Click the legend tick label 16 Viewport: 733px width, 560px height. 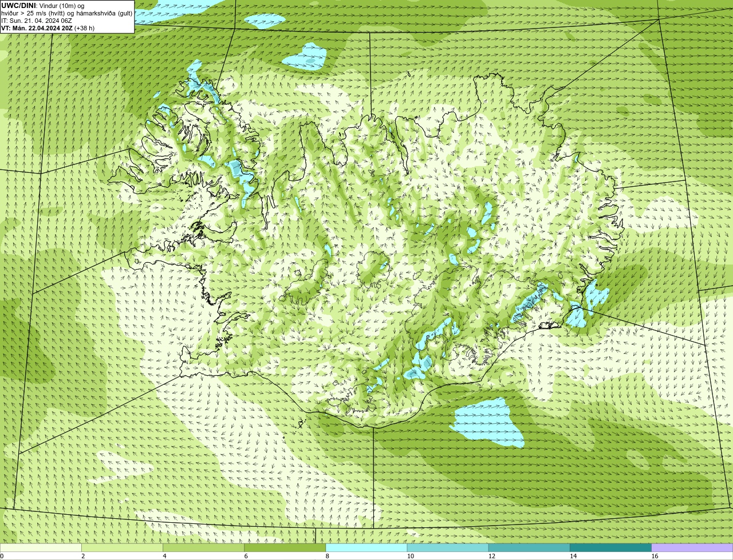655,556
